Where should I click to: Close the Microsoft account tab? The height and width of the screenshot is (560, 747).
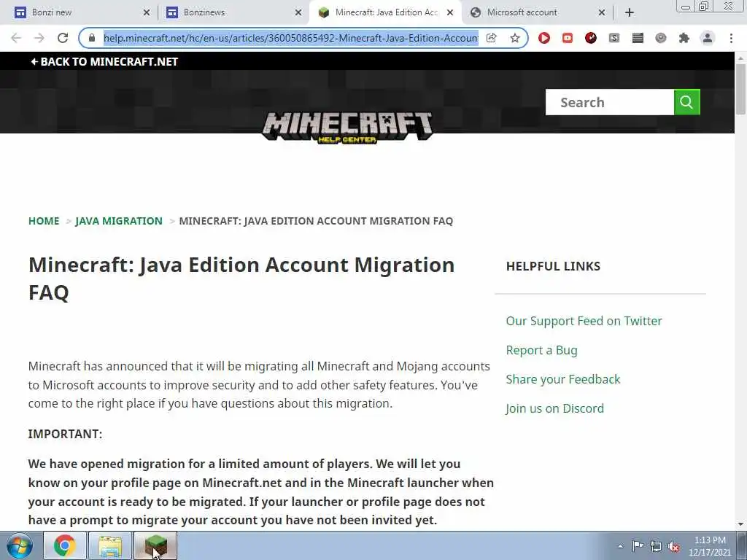[602, 13]
